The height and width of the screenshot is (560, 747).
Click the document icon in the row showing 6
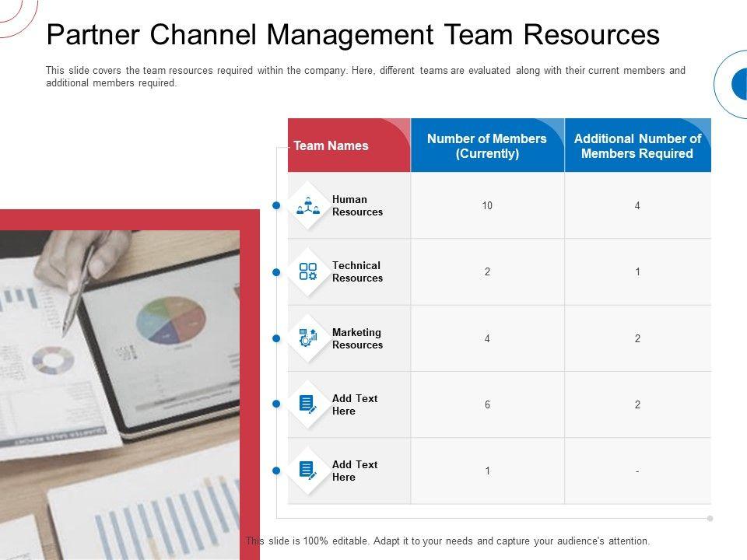308,404
